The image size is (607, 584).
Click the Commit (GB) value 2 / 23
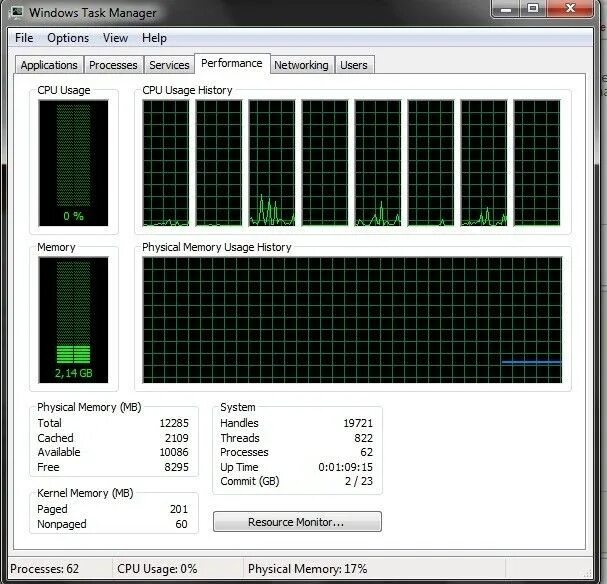(x=358, y=481)
